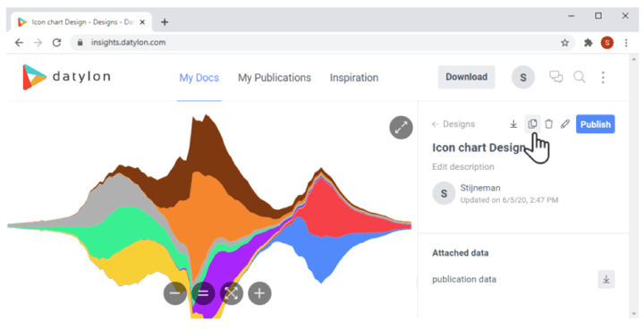This screenshot has height=329, width=644.
Task: Expand the chart to fullscreen with the diagonal arrows
Action: [x=401, y=128]
